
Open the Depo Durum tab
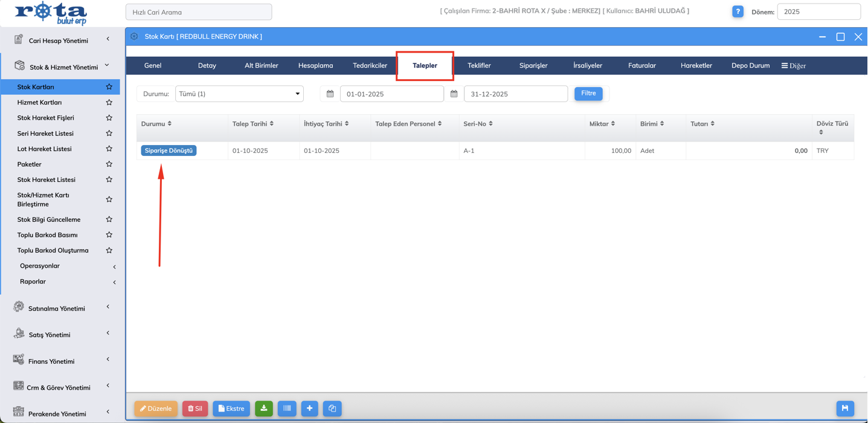[750, 65]
